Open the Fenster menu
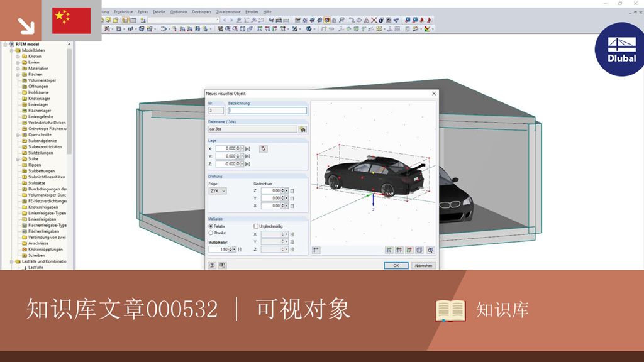Image resolution: width=644 pixels, height=362 pixels. click(x=252, y=12)
